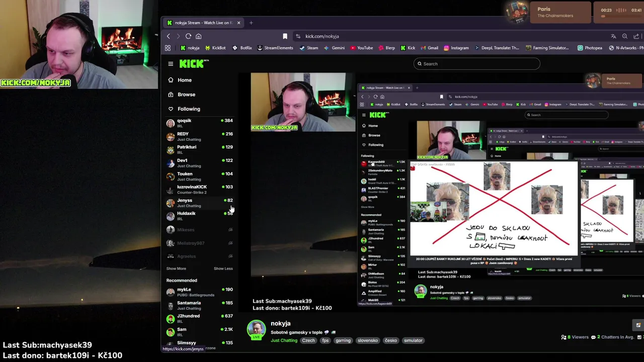Open recommended channel J2hundred
The height and width of the screenshot is (362, 644).
coord(200,319)
